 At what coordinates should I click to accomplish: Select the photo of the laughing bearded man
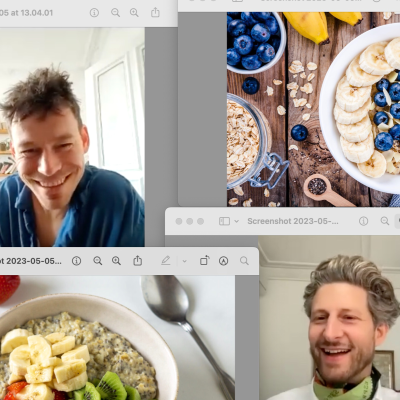(329, 318)
